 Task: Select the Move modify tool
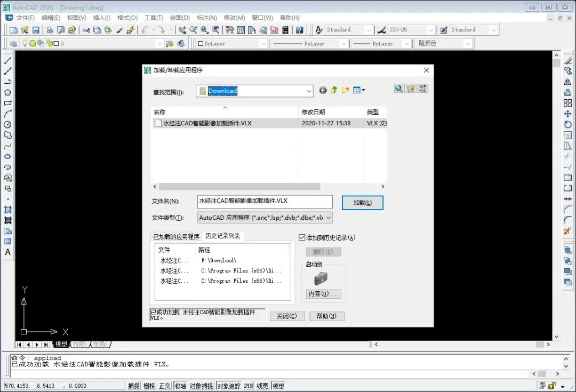click(x=567, y=114)
